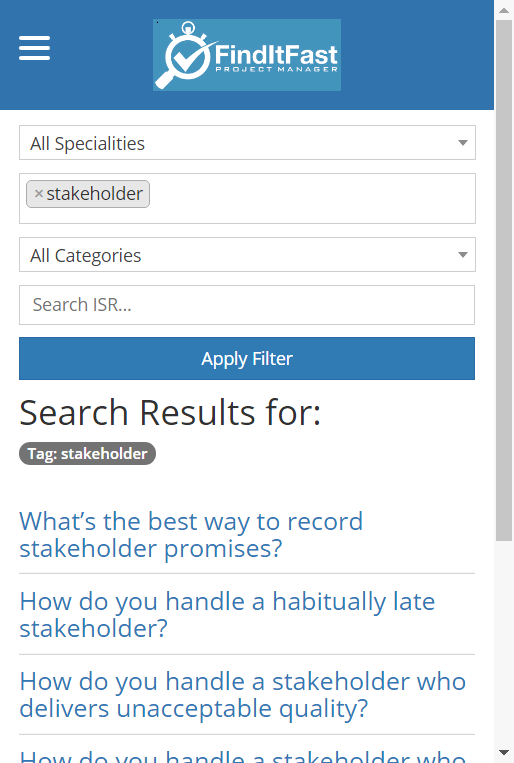The height and width of the screenshot is (763, 514).
Task: Open 'What's the best way to record stakeholder promises?'
Action: pyautogui.click(x=191, y=535)
